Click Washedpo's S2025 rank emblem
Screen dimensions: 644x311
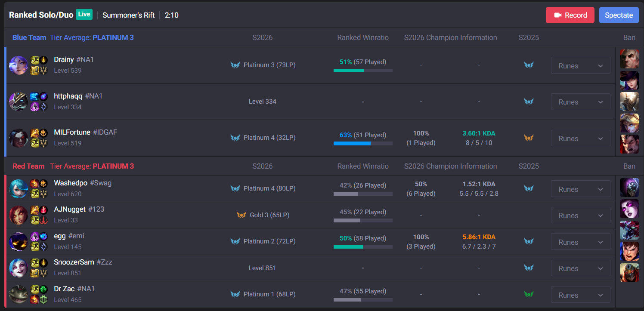point(529,188)
